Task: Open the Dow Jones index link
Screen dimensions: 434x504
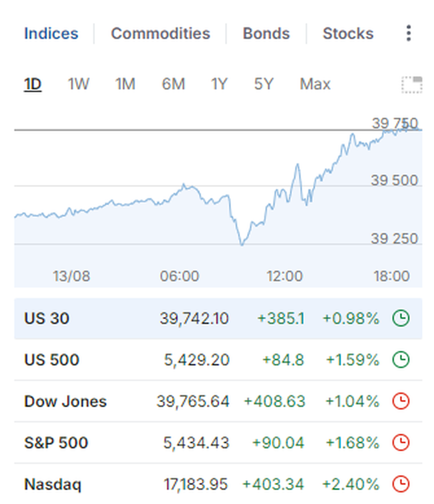Action: (x=65, y=401)
